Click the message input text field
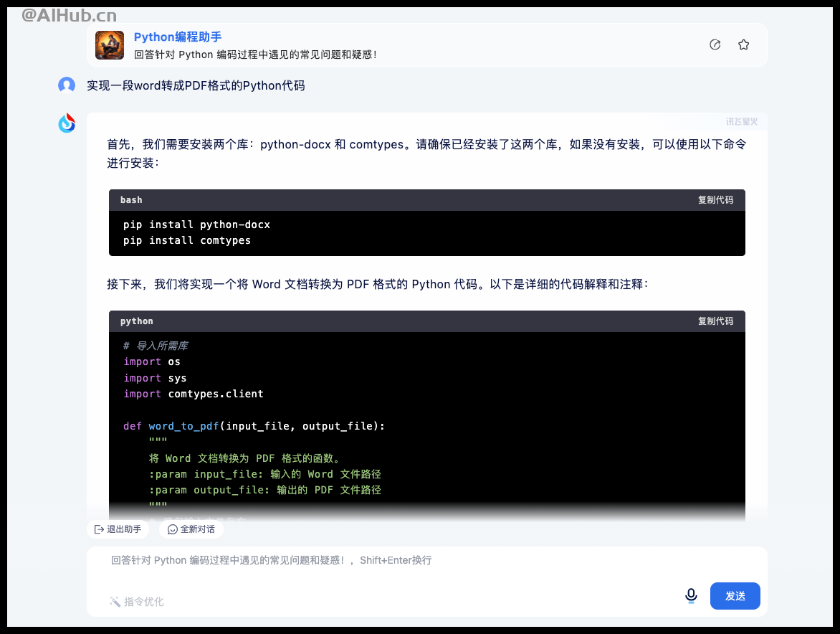The height and width of the screenshot is (634, 840). pyautogui.click(x=427, y=568)
